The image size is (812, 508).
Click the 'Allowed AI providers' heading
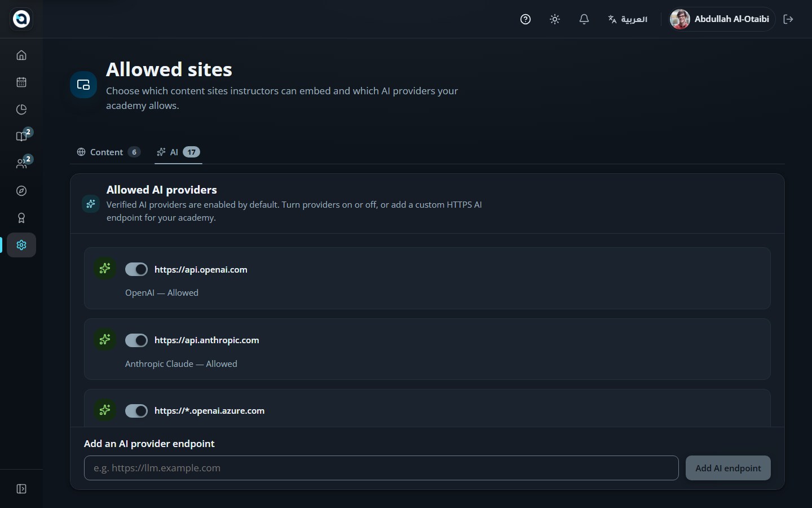pyautogui.click(x=162, y=190)
